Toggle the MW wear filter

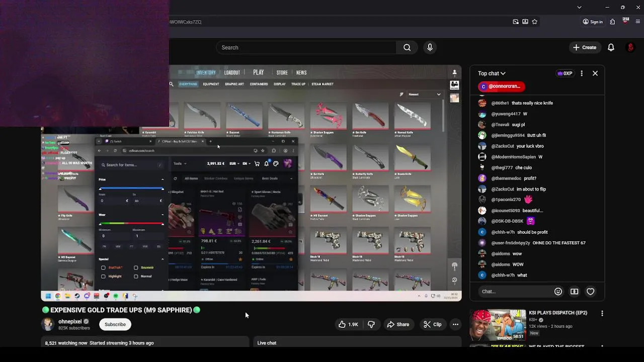click(118, 247)
